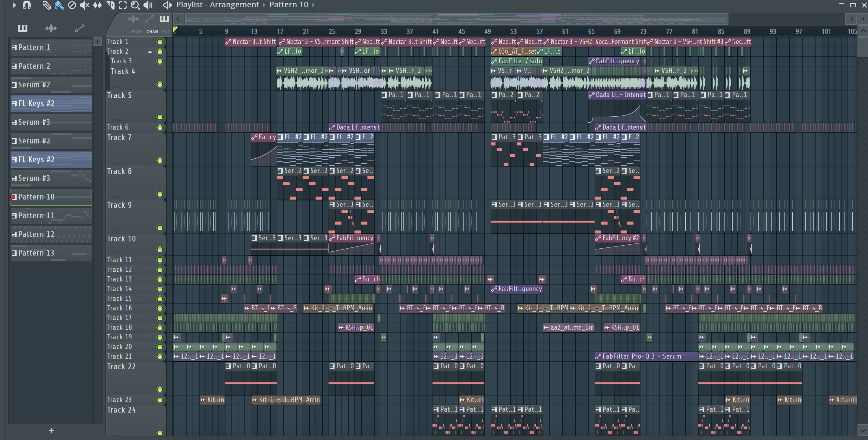Open the arrow menu after Pattern 10
Image resolution: width=868 pixels, height=440 pixels.
point(313,5)
